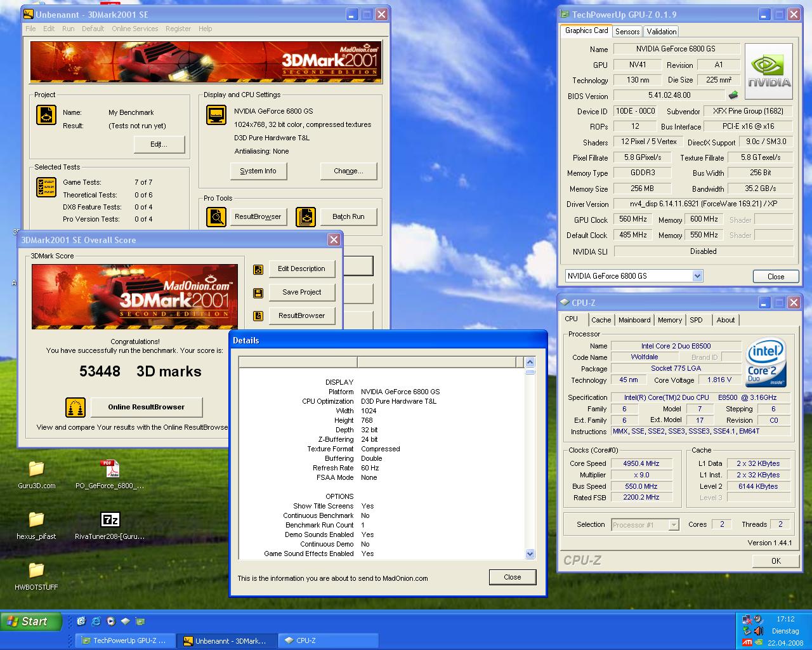Click the System Info button
This screenshot has width=812, height=650.
tap(258, 171)
